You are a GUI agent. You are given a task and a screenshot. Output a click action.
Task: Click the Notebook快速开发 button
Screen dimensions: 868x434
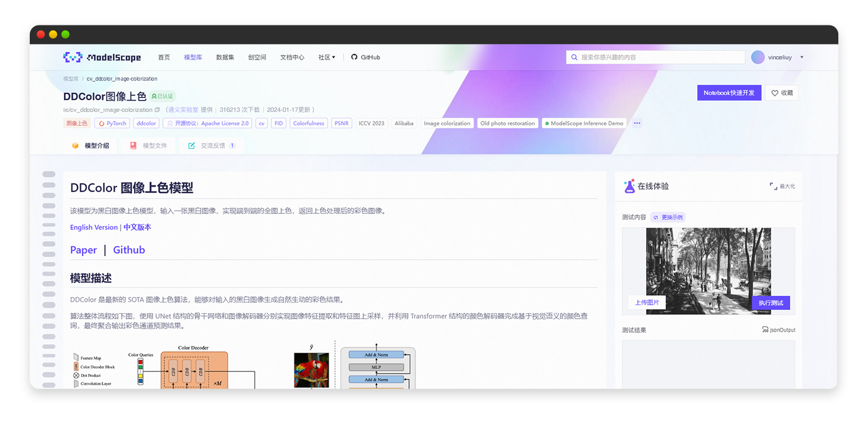coord(729,93)
